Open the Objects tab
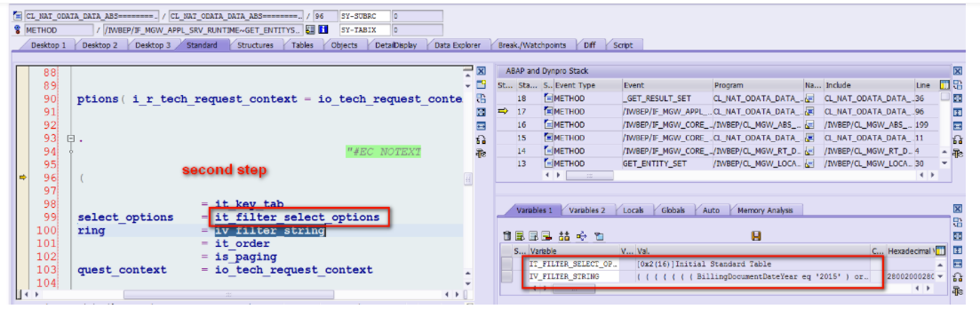Viewport: 980px width, 325px height. pos(344,45)
